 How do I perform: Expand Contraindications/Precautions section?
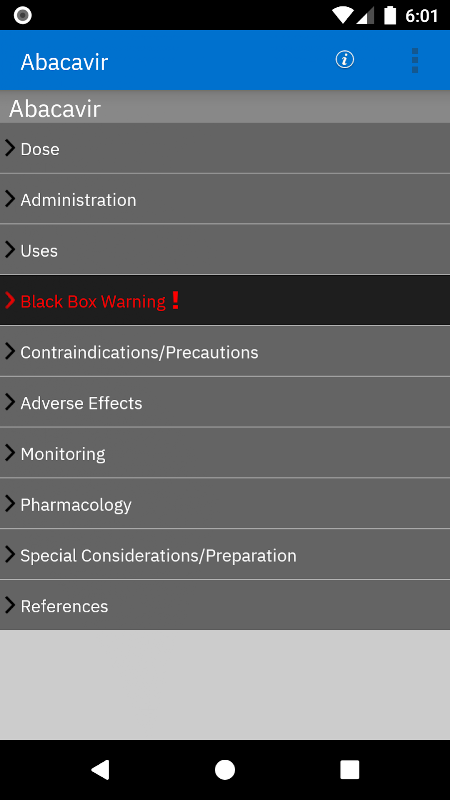(225, 352)
